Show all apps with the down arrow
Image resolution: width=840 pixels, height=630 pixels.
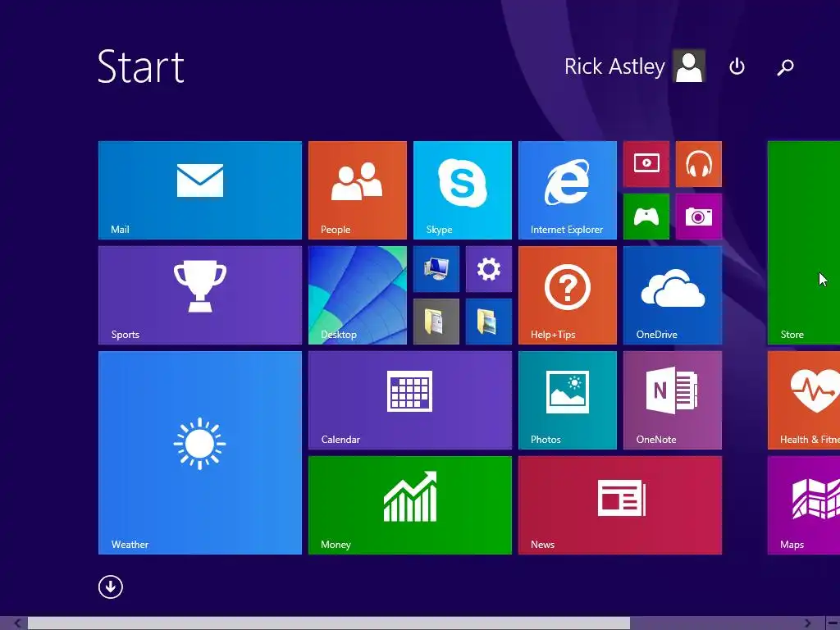click(x=111, y=587)
